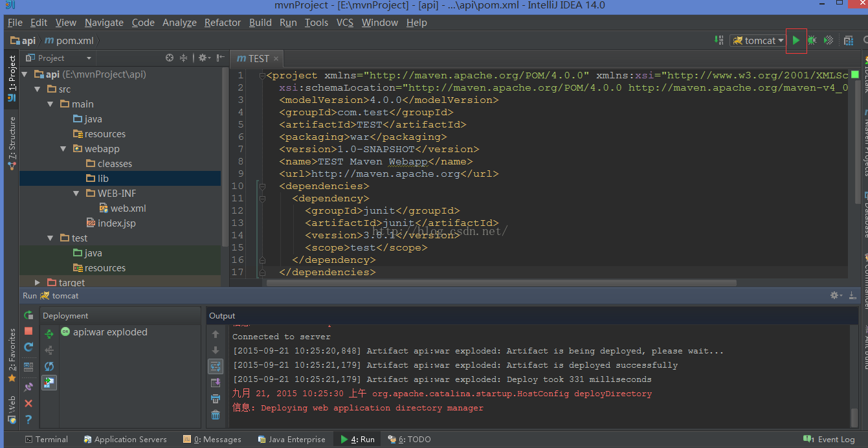Screen dimensions: 868x448
Task: Open the Project panel gear settings menu
Action: (x=205, y=58)
